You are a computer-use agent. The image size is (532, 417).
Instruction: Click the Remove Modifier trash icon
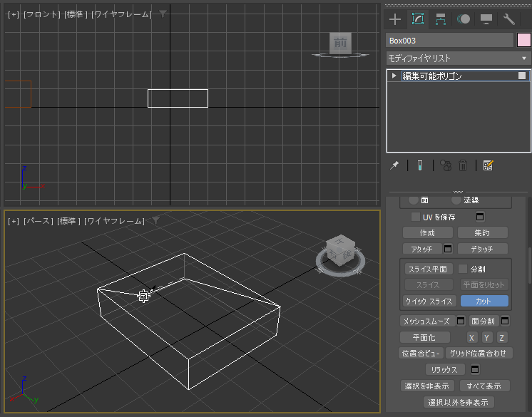tap(463, 165)
